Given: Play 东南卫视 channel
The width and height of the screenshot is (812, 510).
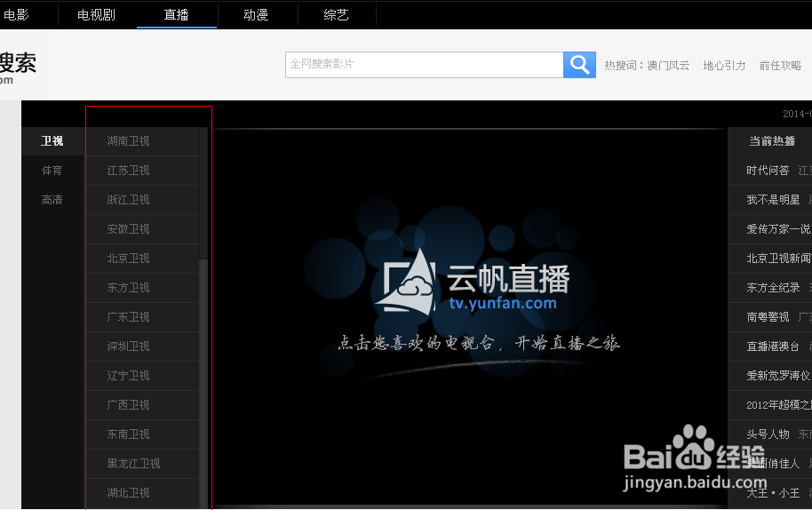Looking at the screenshot, I should pyautogui.click(x=142, y=434).
